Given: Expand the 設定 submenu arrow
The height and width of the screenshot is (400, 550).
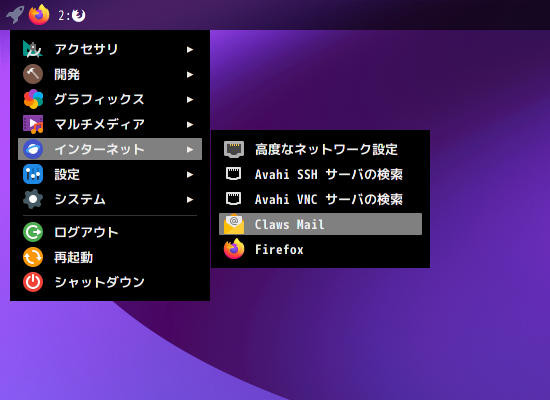Looking at the screenshot, I should [x=190, y=174].
